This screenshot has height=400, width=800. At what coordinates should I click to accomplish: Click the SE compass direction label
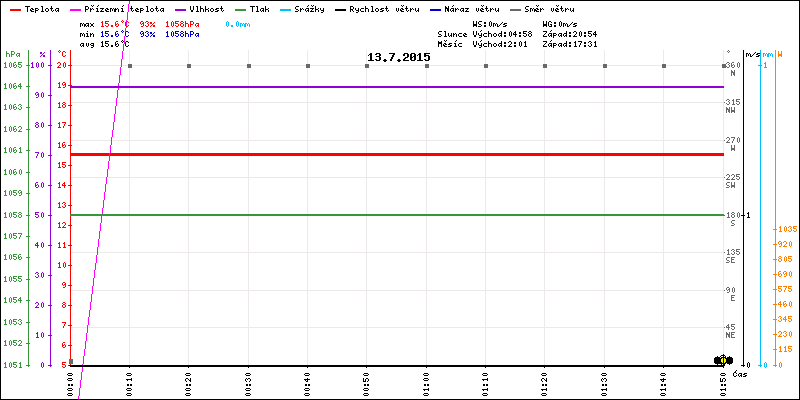(730, 260)
